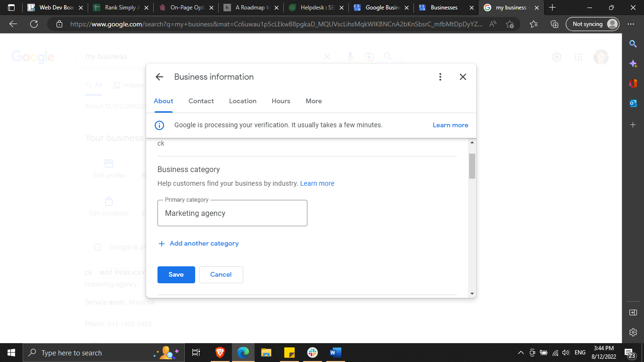
Task: Switch to the Location tab
Action: pos(243,101)
